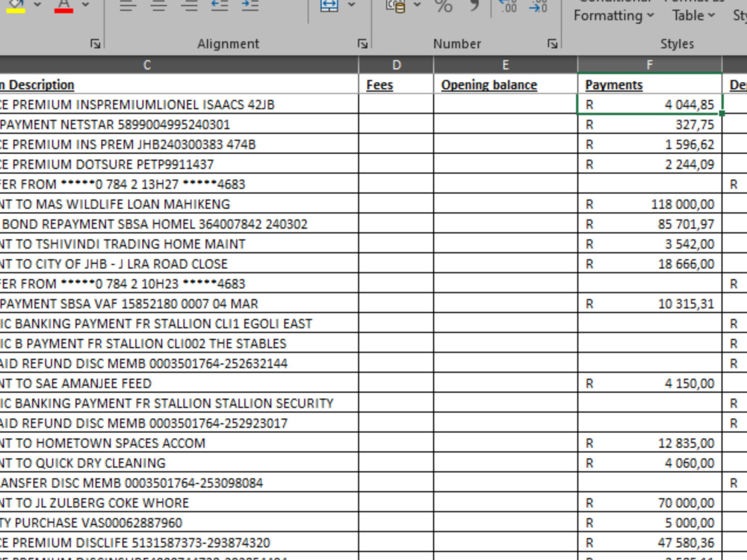This screenshot has height=560, width=747.
Task: Apply Percent Style formatting
Action: point(444,6)
